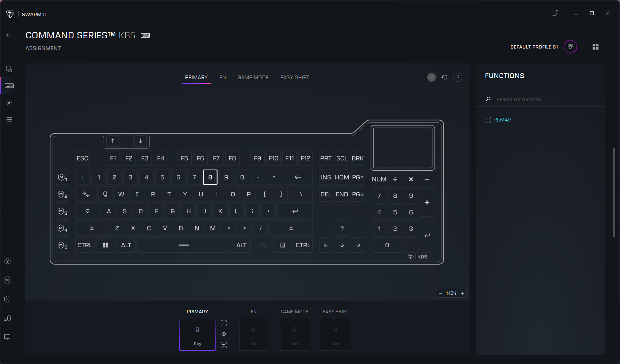Zoom in with the plus button
Screen dimensions: 620x364
point(462,293)
